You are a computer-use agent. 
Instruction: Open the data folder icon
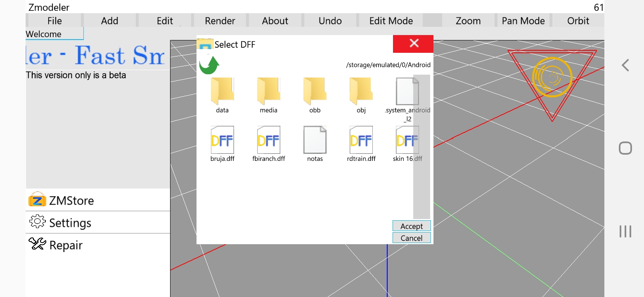point(223,91)
